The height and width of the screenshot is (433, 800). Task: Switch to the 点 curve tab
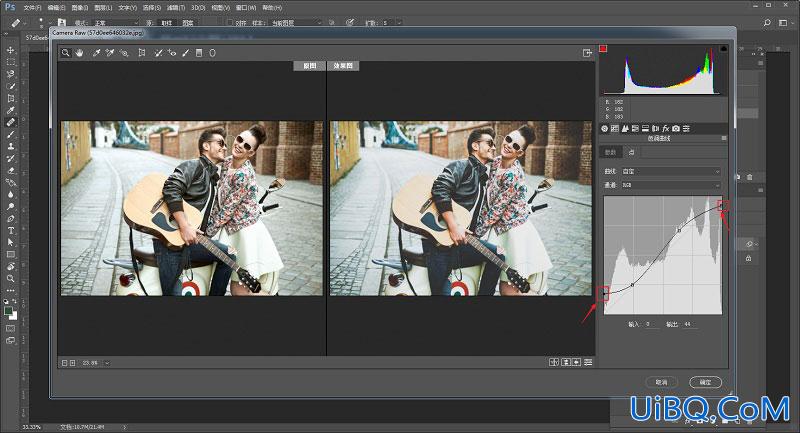tap(631, 152)
